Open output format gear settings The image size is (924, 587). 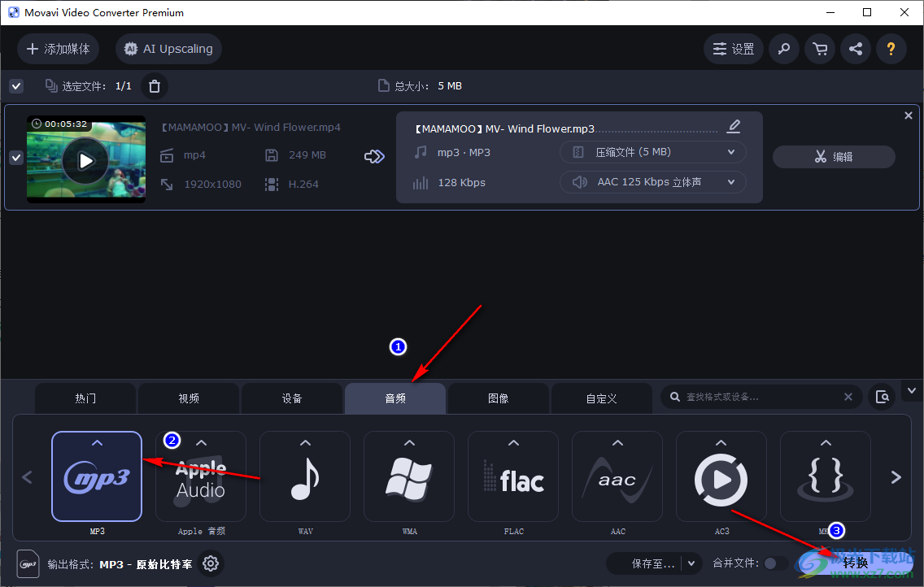point(211,563)
